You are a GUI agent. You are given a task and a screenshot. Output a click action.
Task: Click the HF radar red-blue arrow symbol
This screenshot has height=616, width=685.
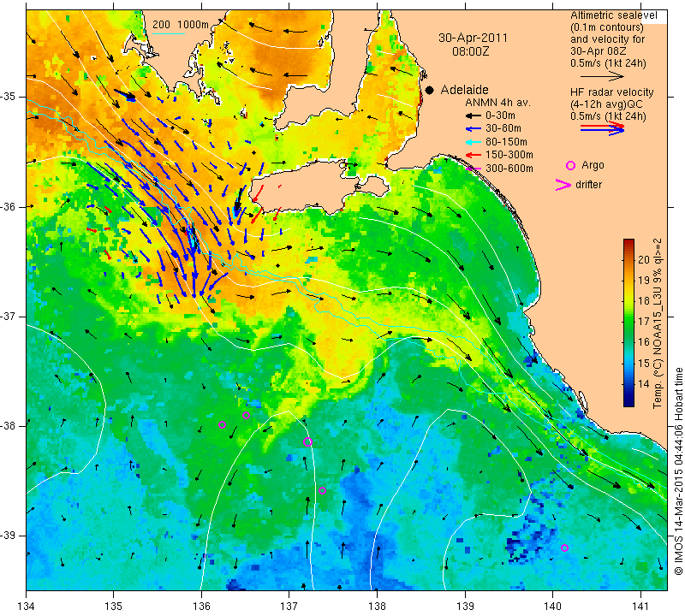click(x=603, y=128)
